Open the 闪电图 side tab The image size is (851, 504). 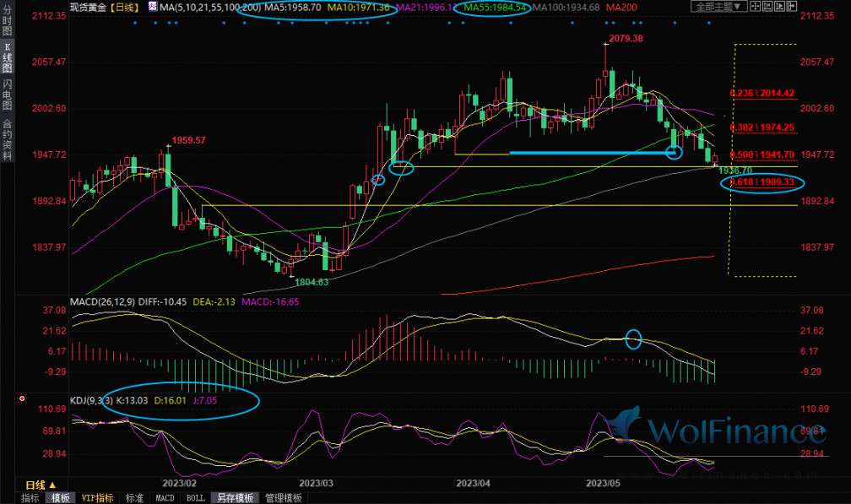click(7, 95)
